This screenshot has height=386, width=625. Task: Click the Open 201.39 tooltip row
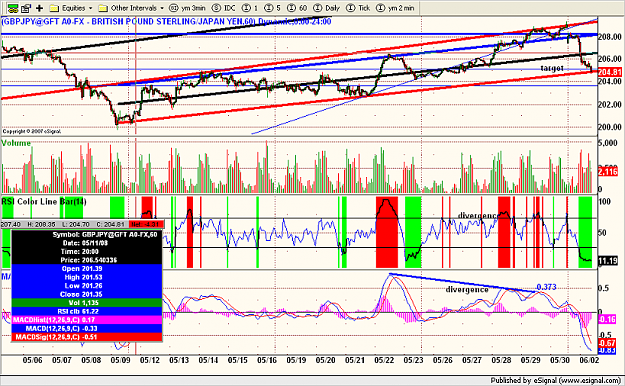click(x=87, y=268)
